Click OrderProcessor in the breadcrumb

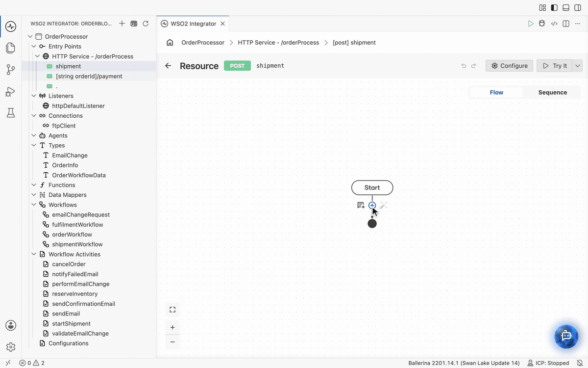click(203, 43)
